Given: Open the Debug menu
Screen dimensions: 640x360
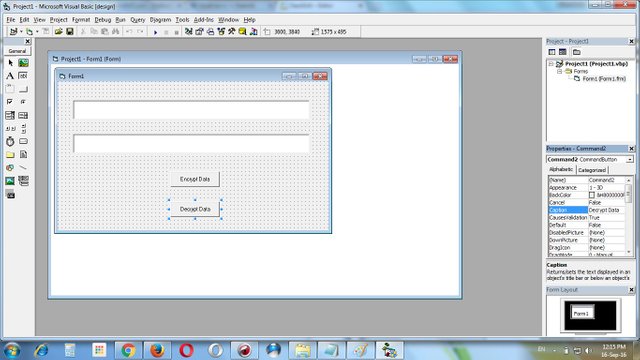Looking at the screenshot, I should (102, 20).
